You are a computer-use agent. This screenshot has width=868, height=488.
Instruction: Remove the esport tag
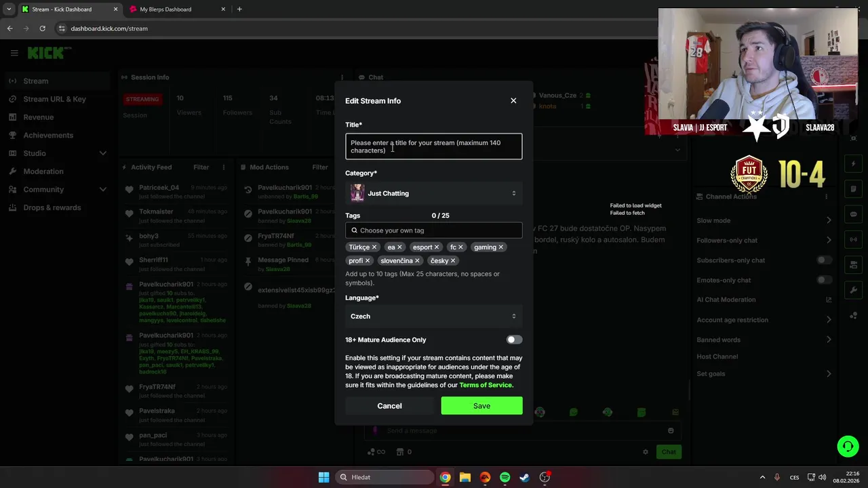[437, 247]
